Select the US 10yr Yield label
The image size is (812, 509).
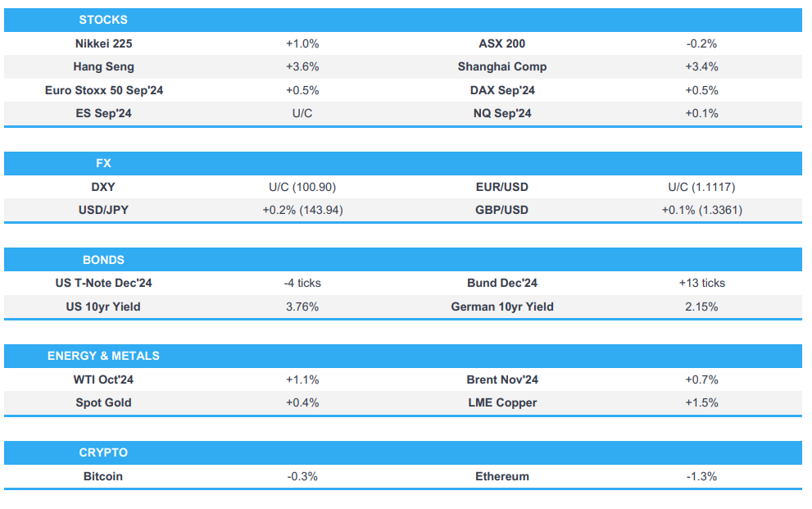[103, 307]
